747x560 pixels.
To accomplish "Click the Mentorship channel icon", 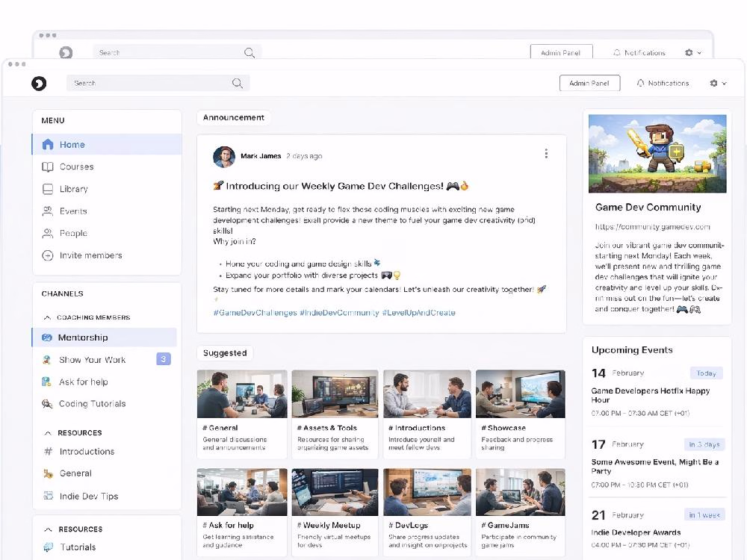I will (x=46, y=337).
